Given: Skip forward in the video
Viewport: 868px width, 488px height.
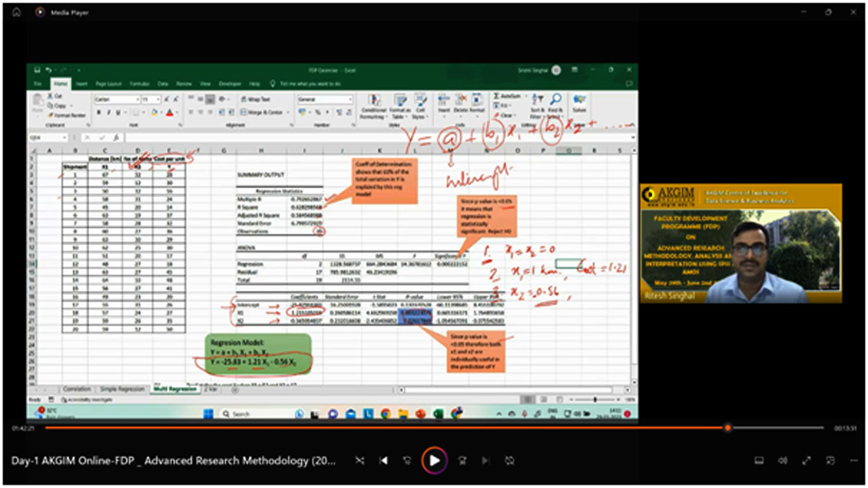Looking at the screenshot, I should (463, 461).
